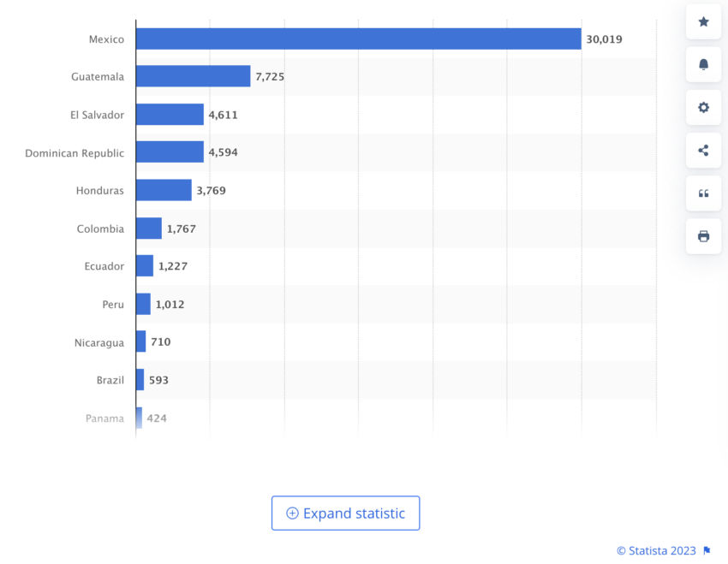Viewport: 728px width, 564px height.
Task: Select the El Salvador bar
Action: point(170,114)
